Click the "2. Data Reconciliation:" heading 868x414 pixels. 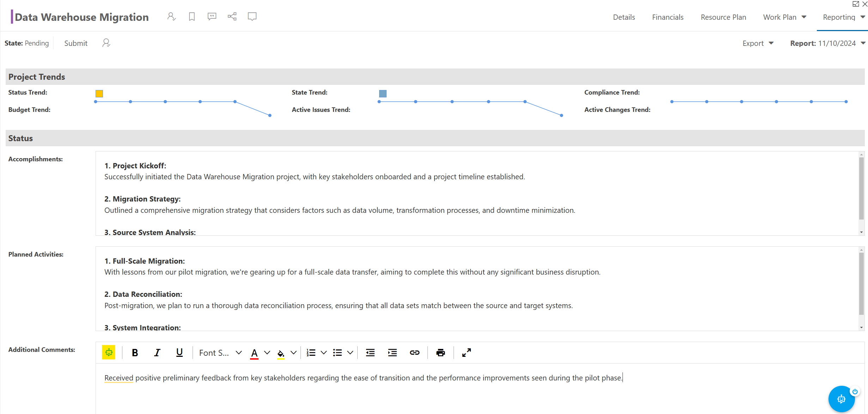click(143, 294)
